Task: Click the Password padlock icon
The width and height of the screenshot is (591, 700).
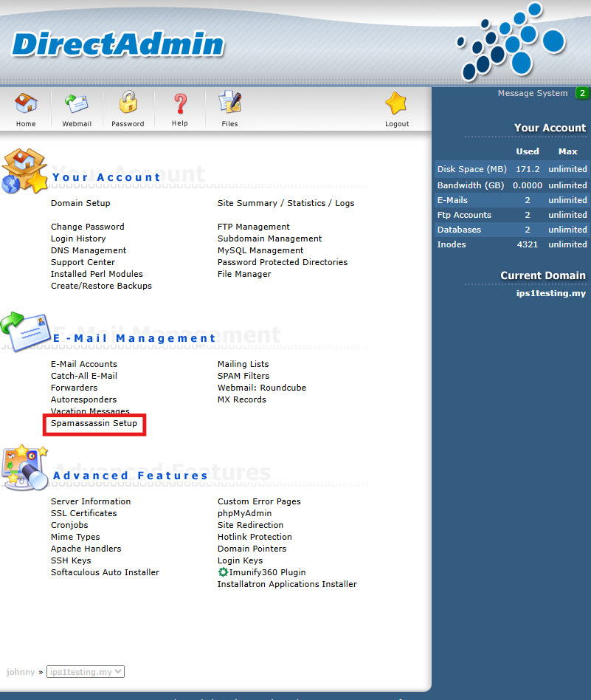Action: (128, 104)
